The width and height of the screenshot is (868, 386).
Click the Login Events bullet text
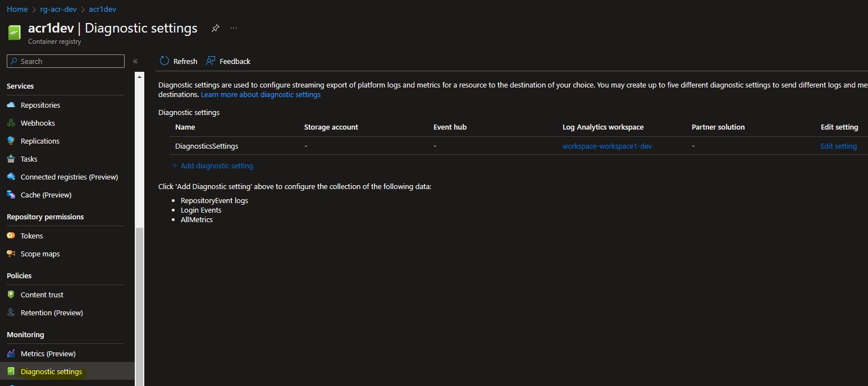201,210
